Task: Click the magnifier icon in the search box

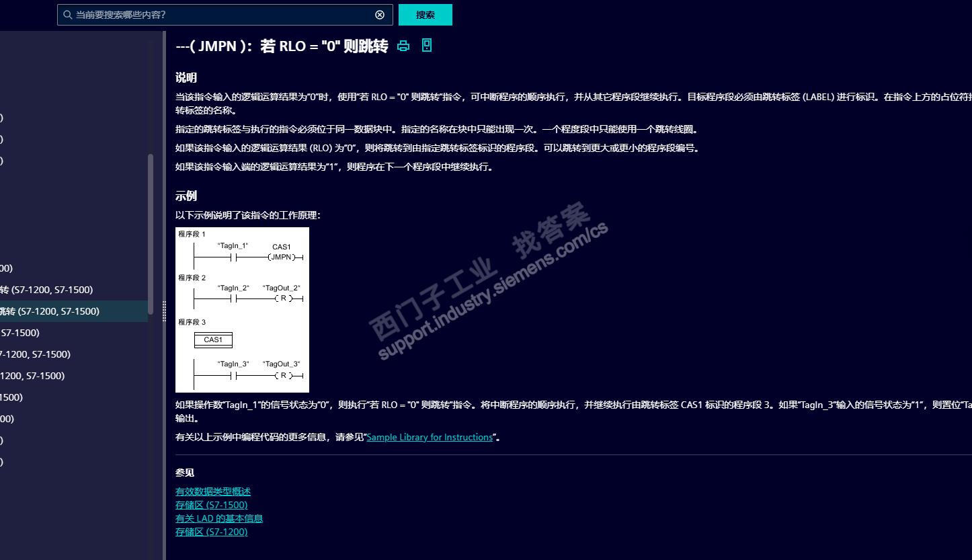Action: (x=67, y=15)
